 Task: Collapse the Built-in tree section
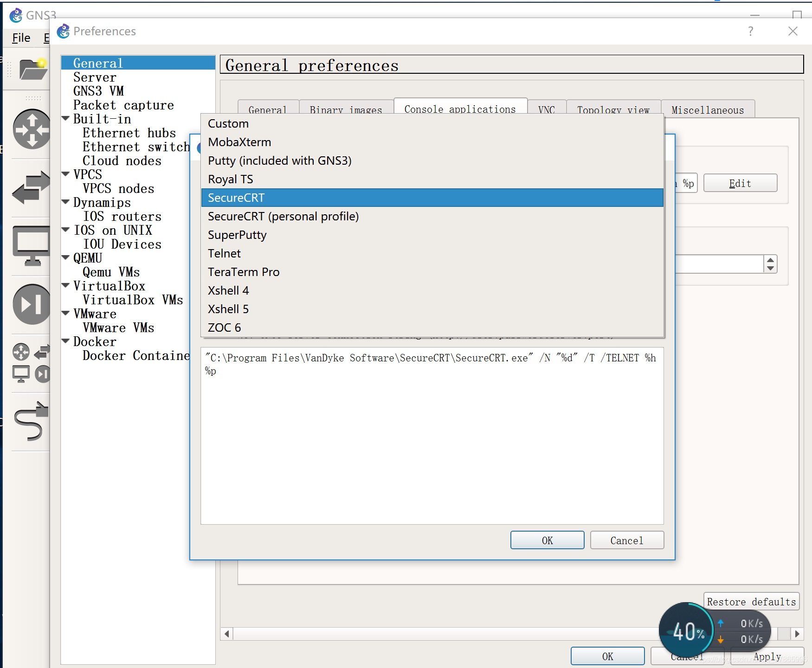click(66, 119)
